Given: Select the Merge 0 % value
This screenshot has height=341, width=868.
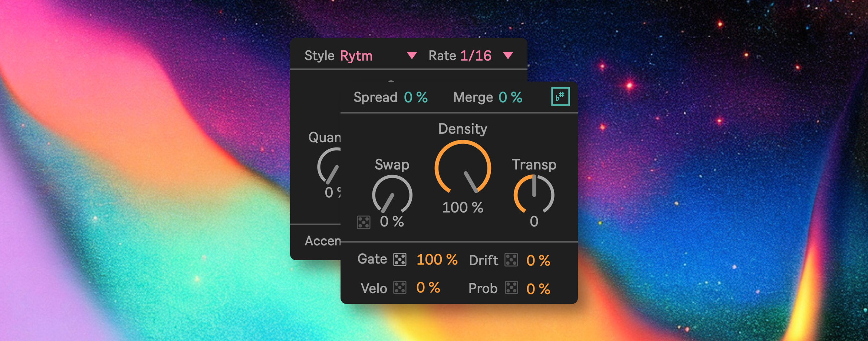Looking at the screenshot, I should point(510,97).
